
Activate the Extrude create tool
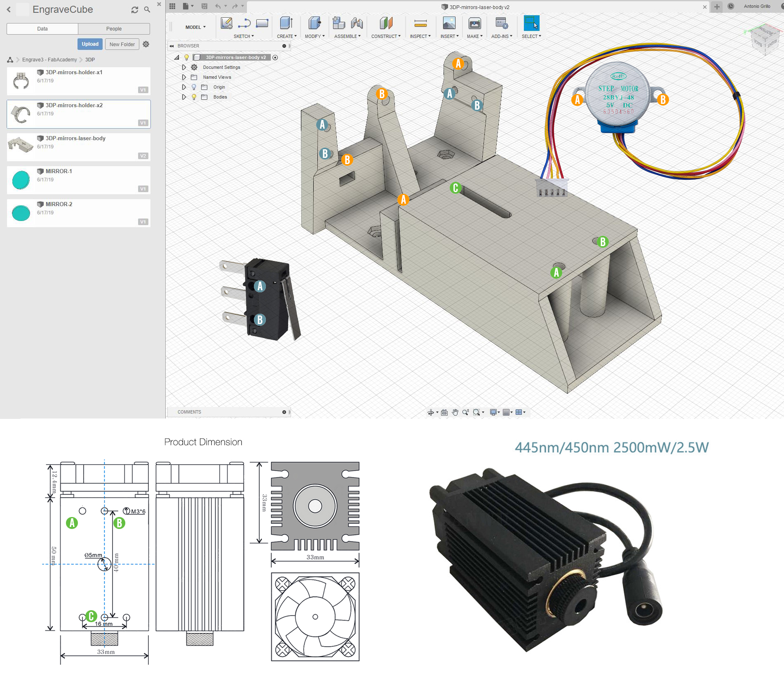pyautogui.click(x=286, y=23)
